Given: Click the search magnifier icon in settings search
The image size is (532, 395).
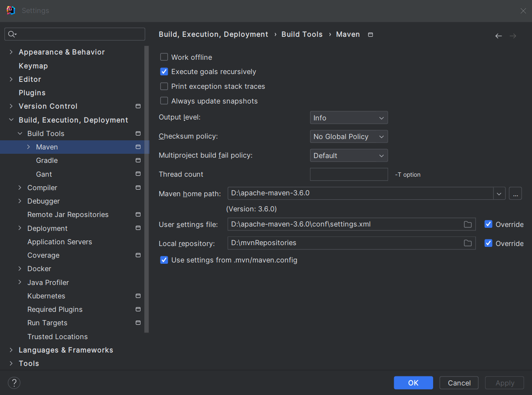Looking at the screenshot, I should point(13,34).
